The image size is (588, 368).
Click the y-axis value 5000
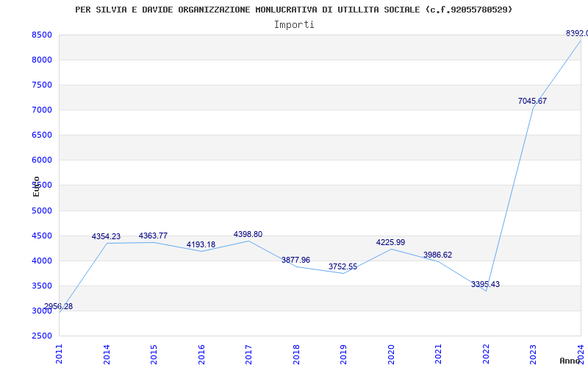tap(42, 210)
